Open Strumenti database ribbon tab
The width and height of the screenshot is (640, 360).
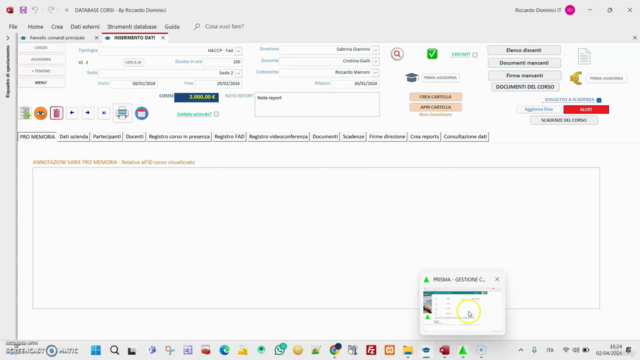tap(132, 27)
